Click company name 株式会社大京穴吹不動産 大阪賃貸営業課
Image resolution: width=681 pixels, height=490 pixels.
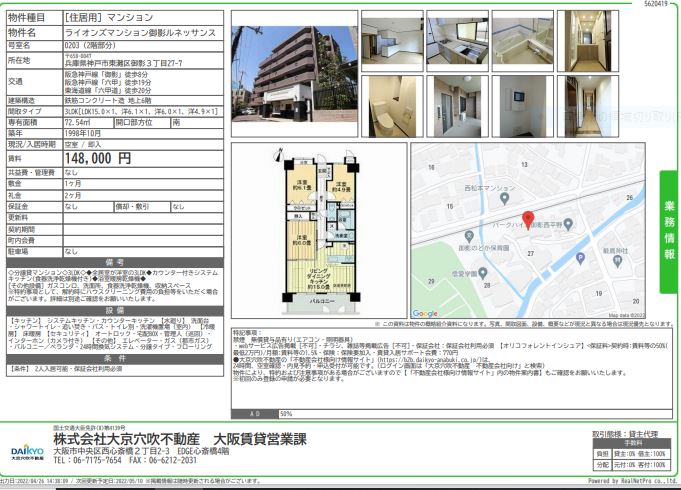tap(180, 439)
